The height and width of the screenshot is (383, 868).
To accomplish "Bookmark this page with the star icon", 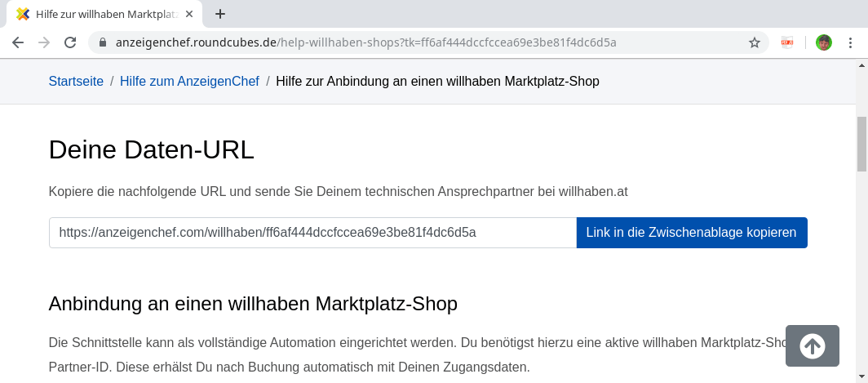I will (x=755, y=42).
